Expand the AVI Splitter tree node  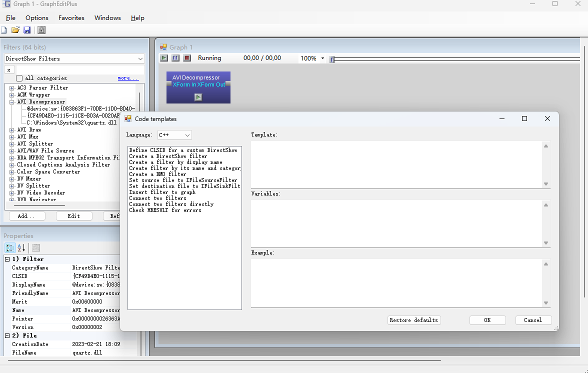(x=11, y=144)
